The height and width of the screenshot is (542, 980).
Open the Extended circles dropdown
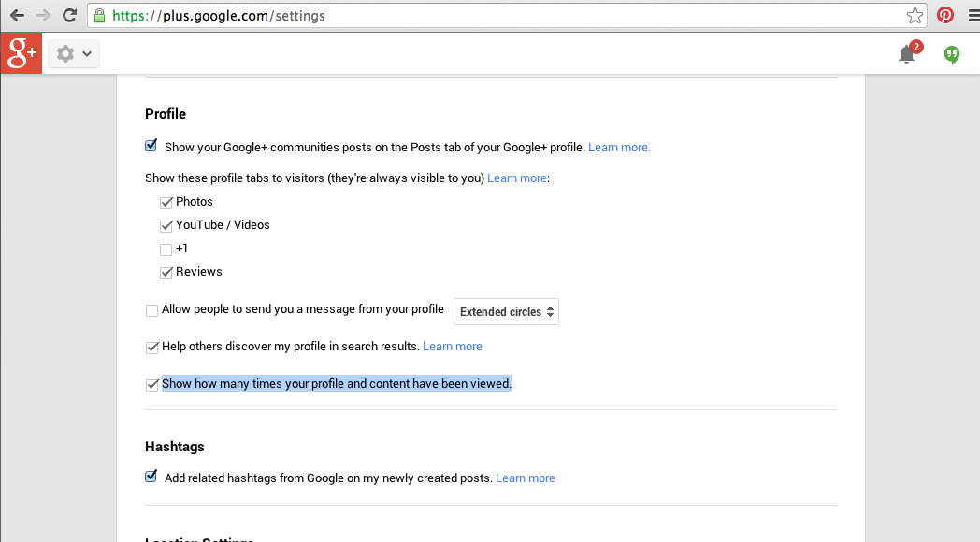[506, 311]
